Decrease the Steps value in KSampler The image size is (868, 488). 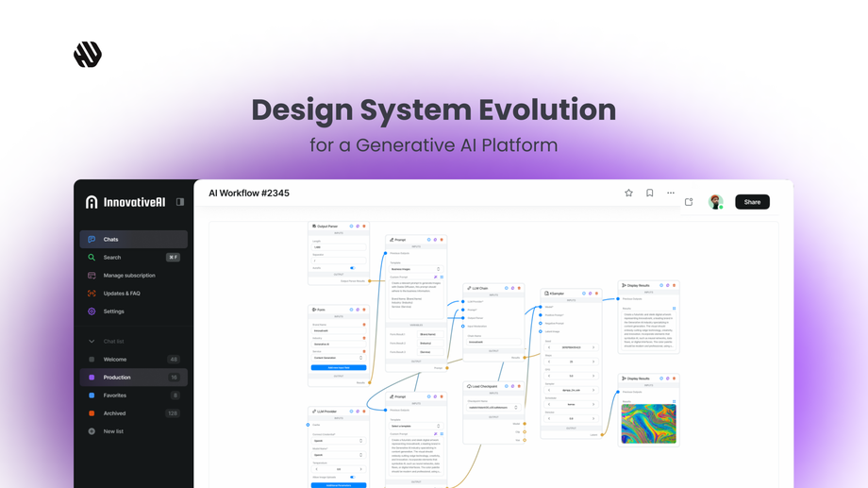pyautogui.click(x=548, y=362)
